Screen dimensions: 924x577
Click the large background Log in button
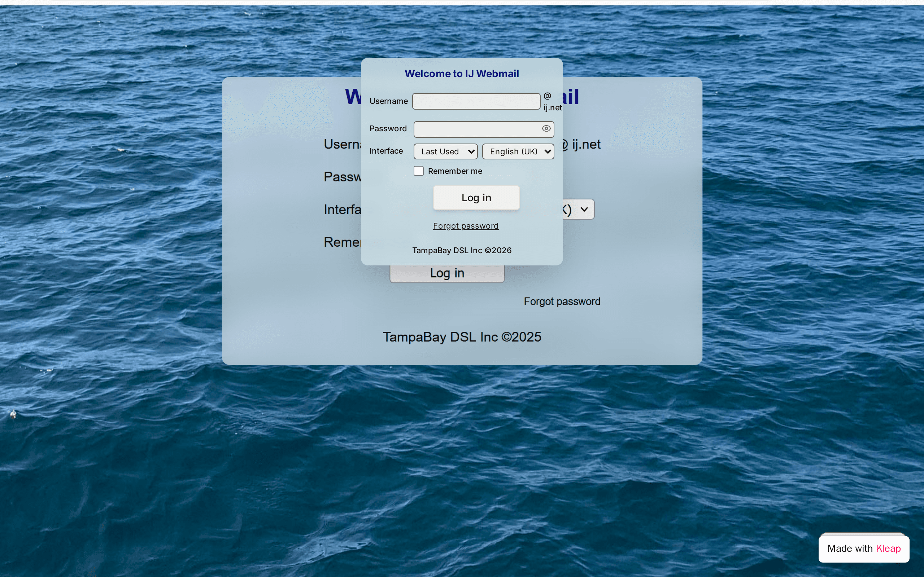pos(447,274)
